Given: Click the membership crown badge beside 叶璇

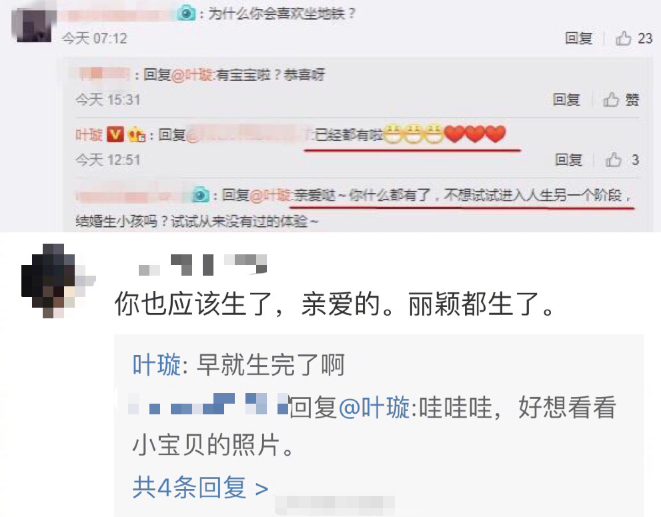Looking at the screenshot, I should (x=136, y=135).
